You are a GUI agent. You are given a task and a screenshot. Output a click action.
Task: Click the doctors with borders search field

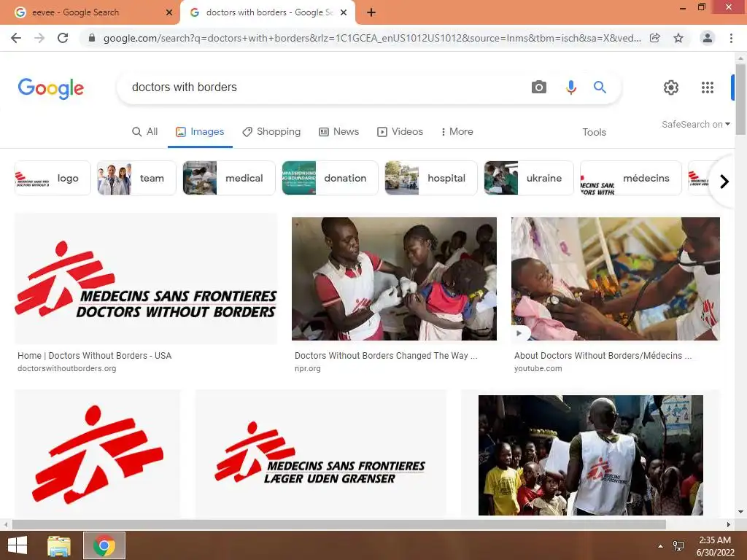tap(324, 87)
